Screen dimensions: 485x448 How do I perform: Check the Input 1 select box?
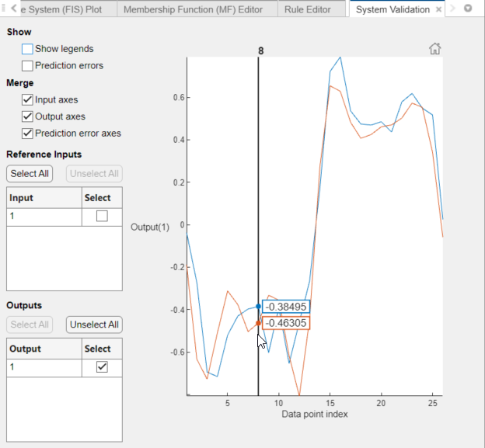pyautogui.click(x=102, y=217)
